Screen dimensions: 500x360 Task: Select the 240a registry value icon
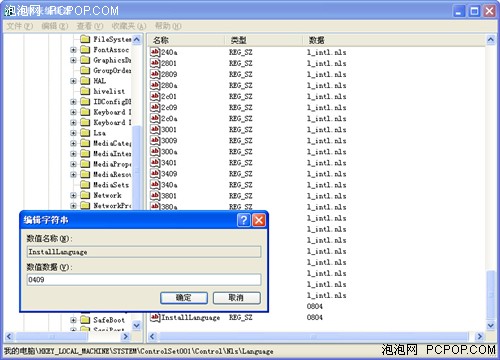pyautogui.click(x=155, y=52)
